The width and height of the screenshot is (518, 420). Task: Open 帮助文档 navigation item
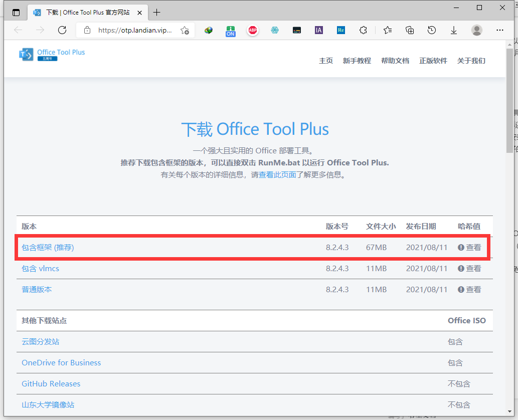coord(395,61)
